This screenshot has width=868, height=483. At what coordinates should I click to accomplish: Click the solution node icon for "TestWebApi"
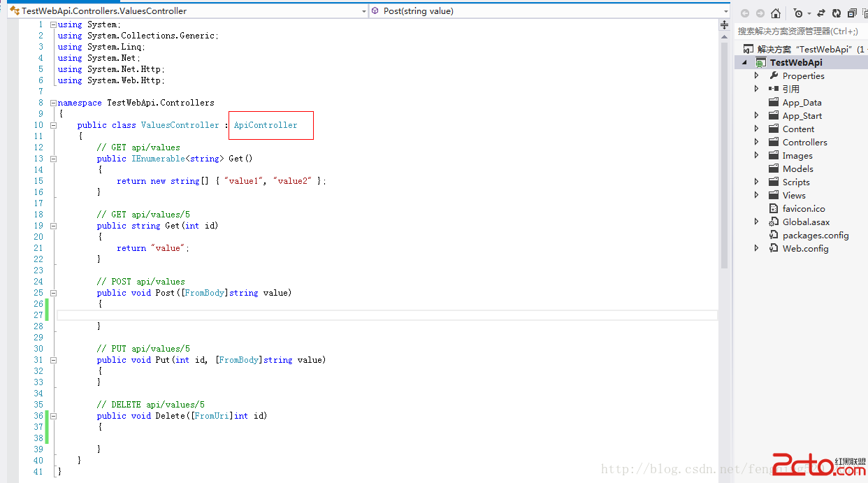click(x=748, y=49)
